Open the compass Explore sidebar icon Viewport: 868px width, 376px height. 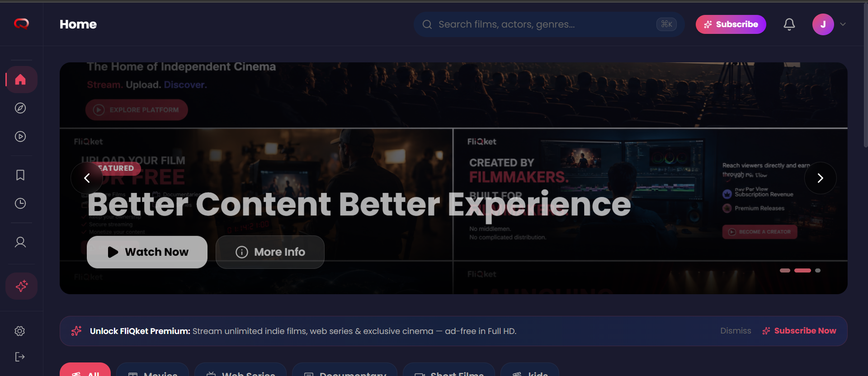(x=20, y=108)
